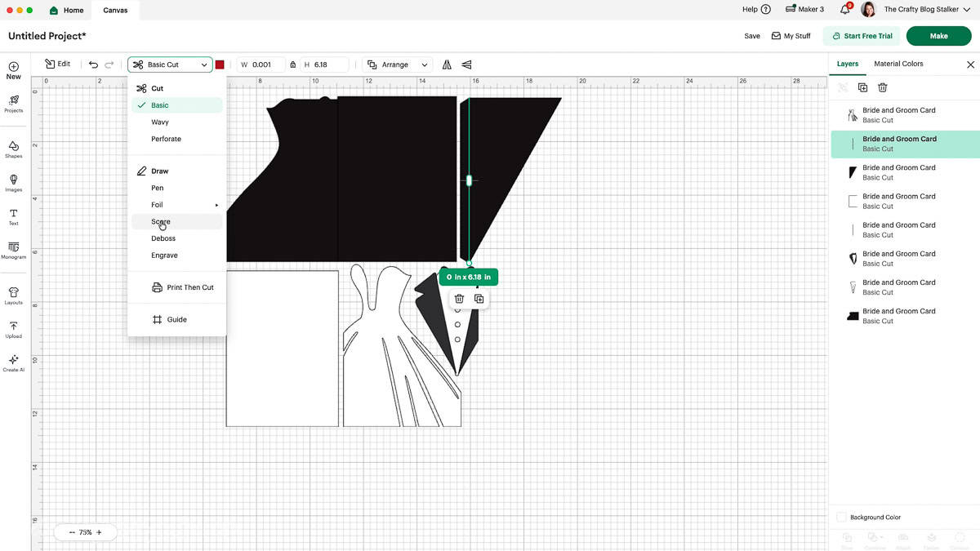The height and width of the screenshot is (551, 980).
Task: Check the Wavy cut option
Action: pyautogui.click(x=159, y=122)
